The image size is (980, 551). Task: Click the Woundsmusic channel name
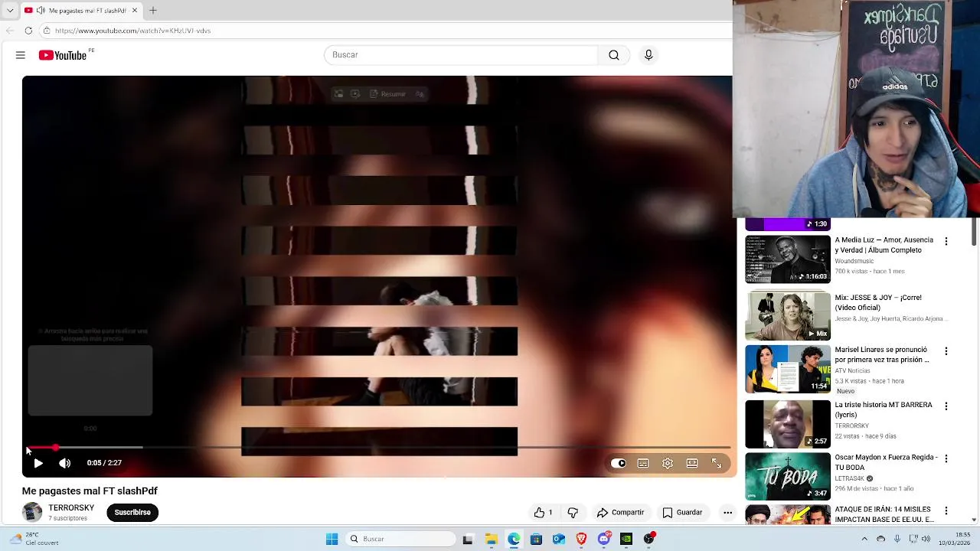point(854,261)
